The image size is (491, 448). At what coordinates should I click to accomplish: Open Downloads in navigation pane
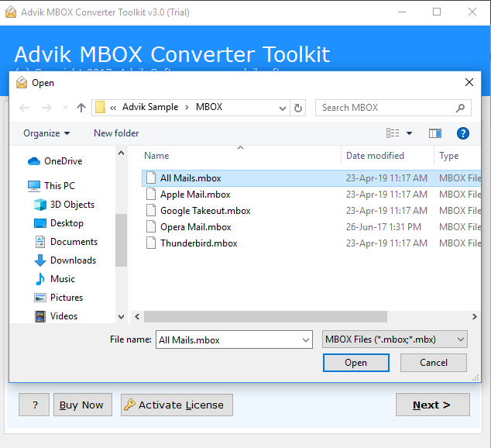65,260
